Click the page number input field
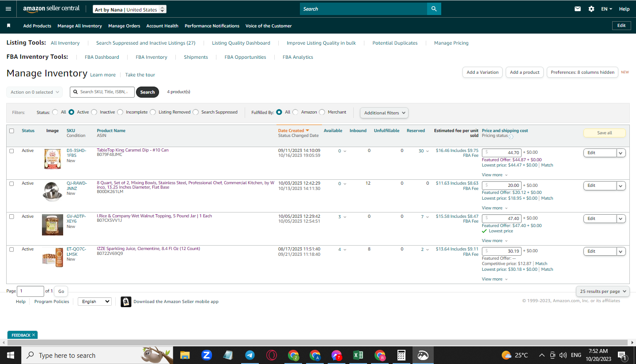Image resolution: width=636 pixels, height=364 pixels. click(x=30, y=291)
